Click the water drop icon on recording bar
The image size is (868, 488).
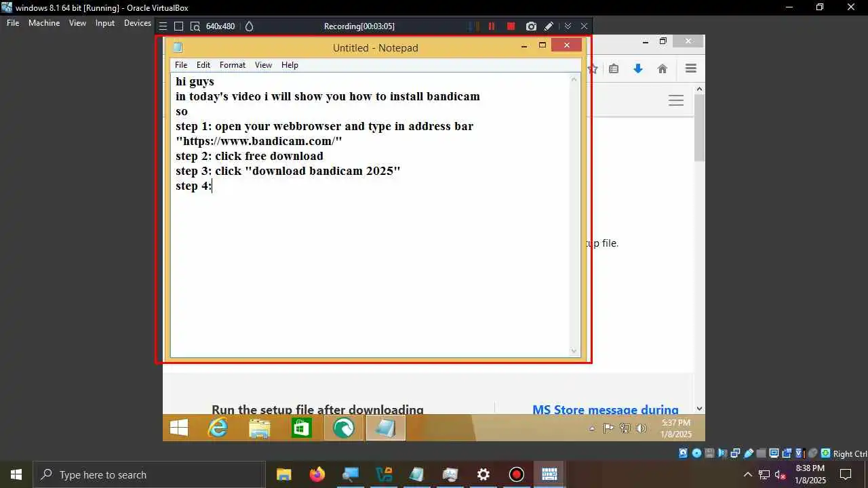click(249, 26)
